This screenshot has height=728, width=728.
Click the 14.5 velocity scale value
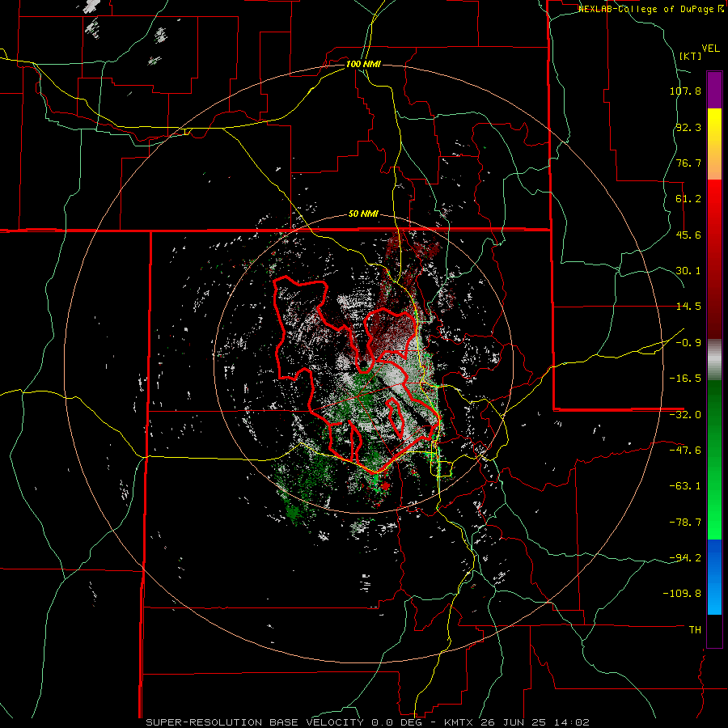[688, 307]
